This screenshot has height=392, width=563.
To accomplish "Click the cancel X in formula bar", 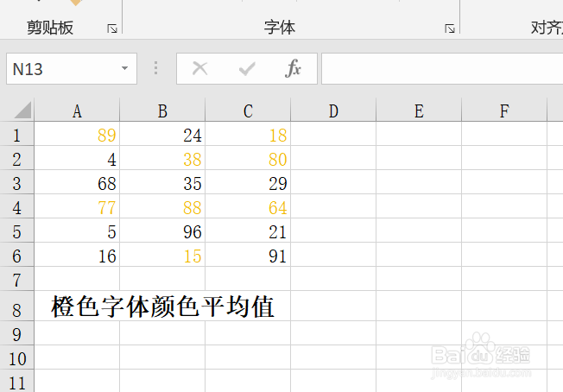I will (200, 68).
